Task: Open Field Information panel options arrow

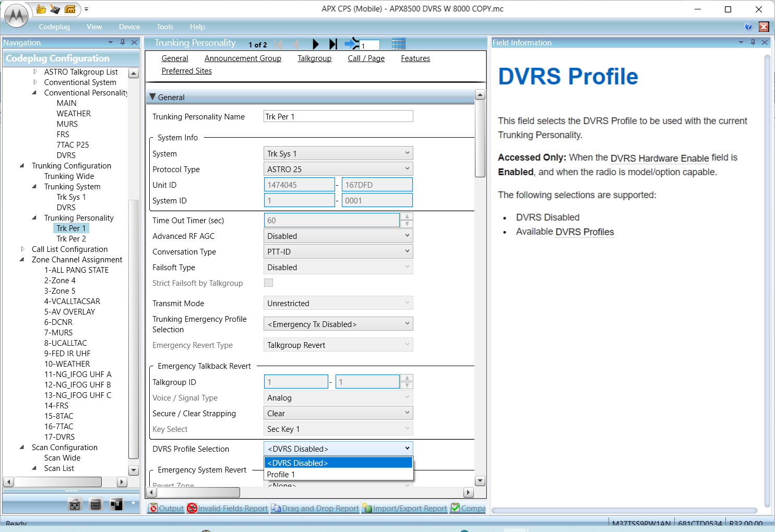Action: 741,42
